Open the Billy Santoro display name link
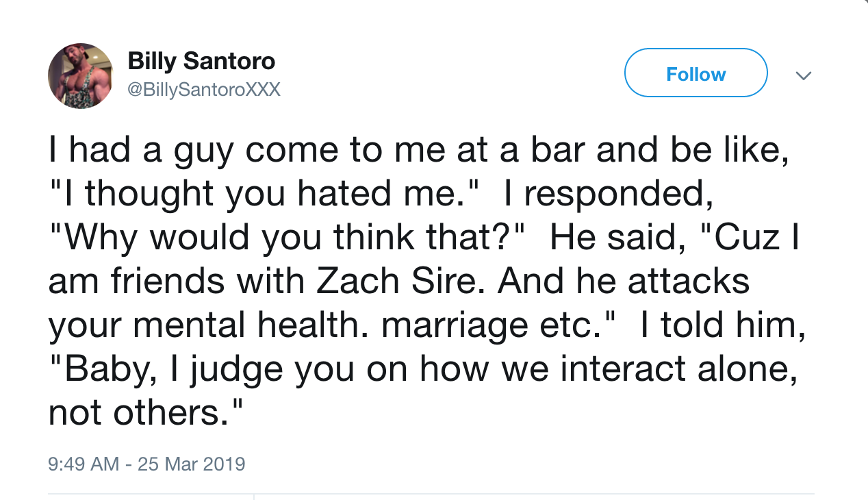 pos(201,61)
